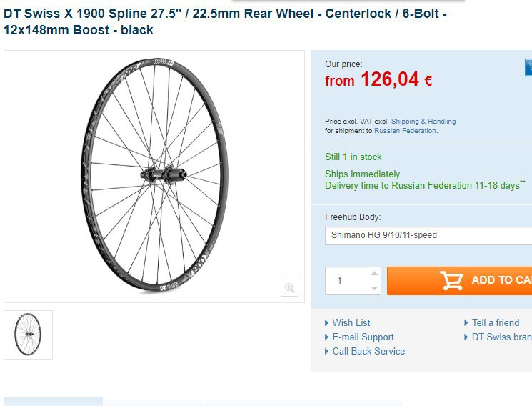This screenshot has height=406, width=532.
Task: Click the blue badge icon beside the price
Action: click(x=528, y=68)
